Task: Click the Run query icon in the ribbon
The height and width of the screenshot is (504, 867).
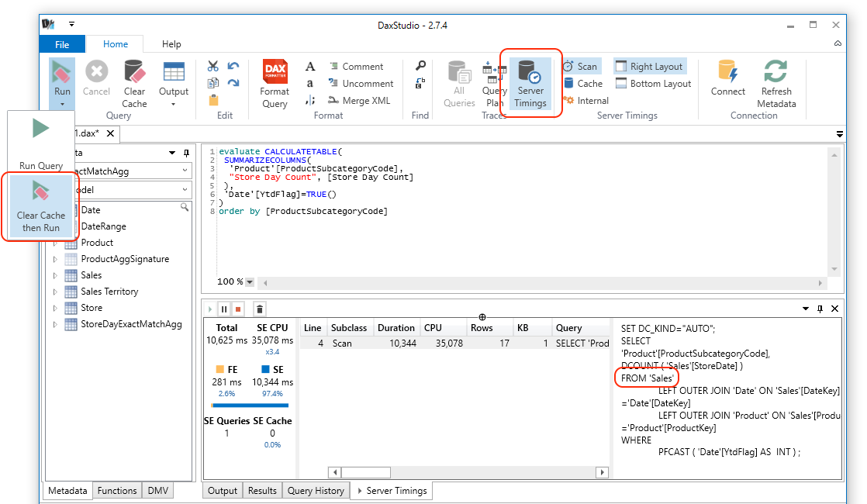Action: (x=61, y=72)
